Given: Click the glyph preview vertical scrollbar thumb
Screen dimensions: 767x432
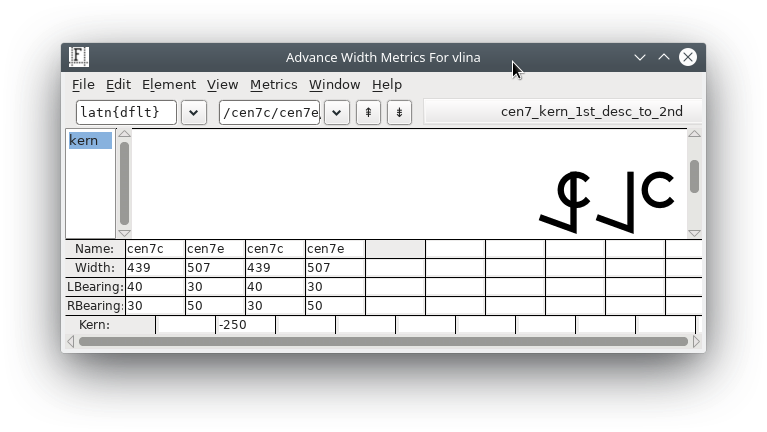Looking at the screenshot, I should click(695, 176).
